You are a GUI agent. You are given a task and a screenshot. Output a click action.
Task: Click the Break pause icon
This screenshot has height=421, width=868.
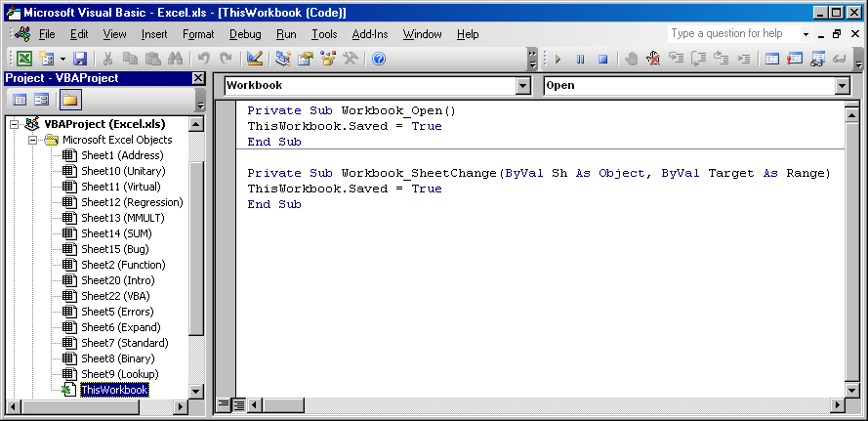(580, 59)
